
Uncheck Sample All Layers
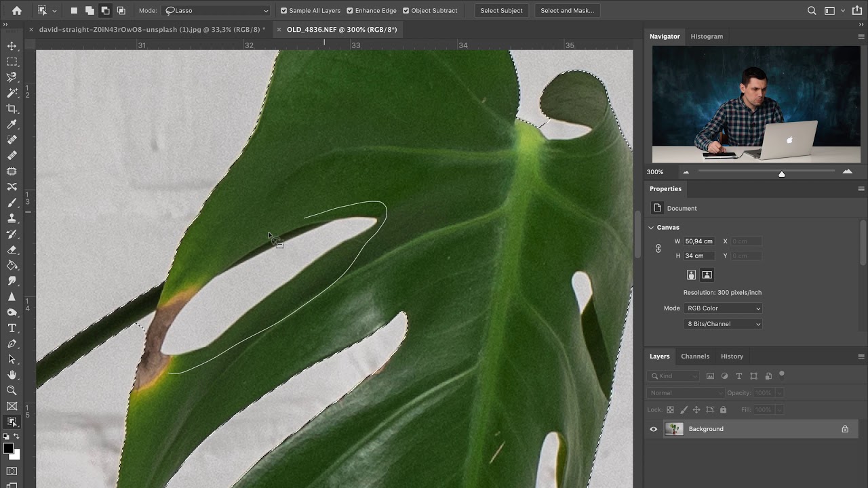click(x=284, y=11)
